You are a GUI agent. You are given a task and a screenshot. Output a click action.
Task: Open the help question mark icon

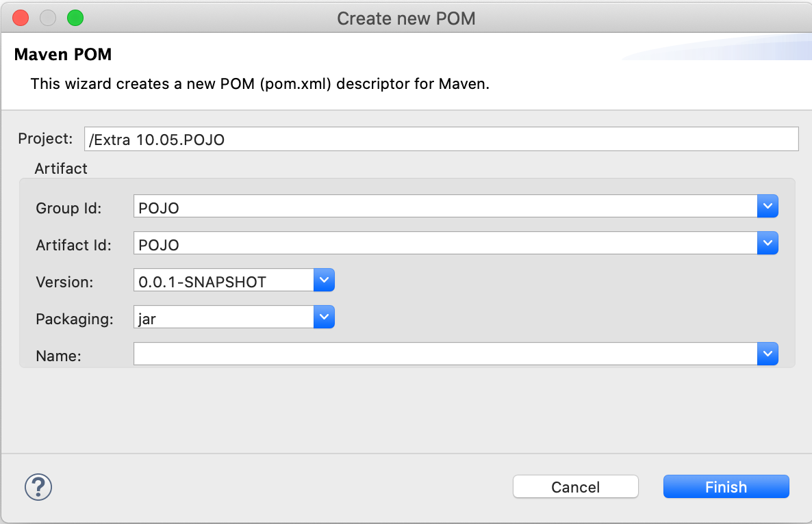[x=38, y=487]
